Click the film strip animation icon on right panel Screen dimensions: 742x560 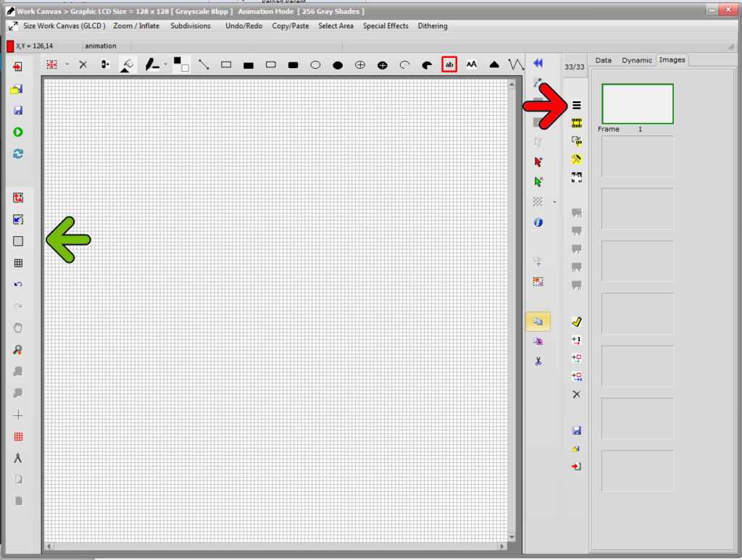pyautogui.click(x=576, y=122)
